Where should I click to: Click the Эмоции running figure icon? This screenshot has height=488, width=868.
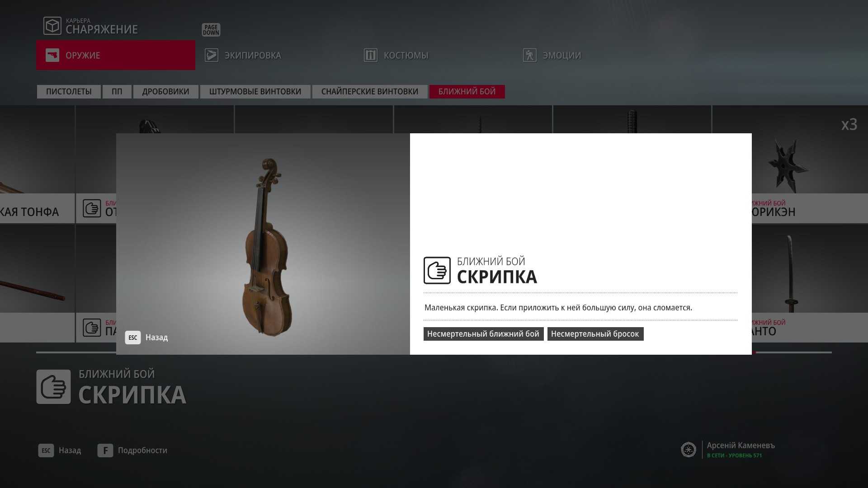tap(529, 55)
